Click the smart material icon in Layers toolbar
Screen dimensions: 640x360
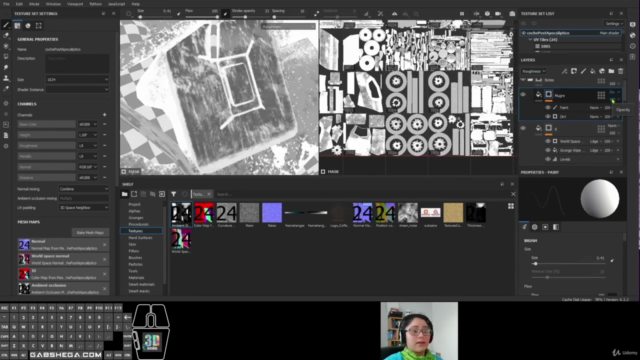pos(602,71)
